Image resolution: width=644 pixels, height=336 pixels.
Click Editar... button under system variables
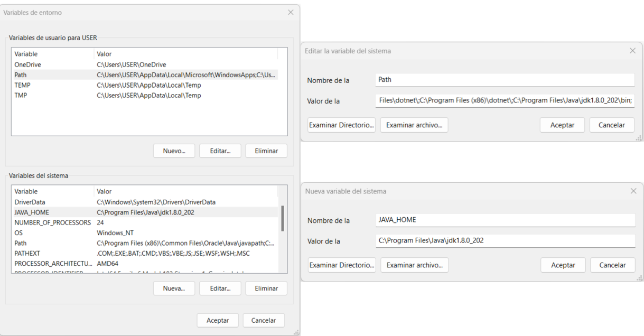click(x=220, y=288)
